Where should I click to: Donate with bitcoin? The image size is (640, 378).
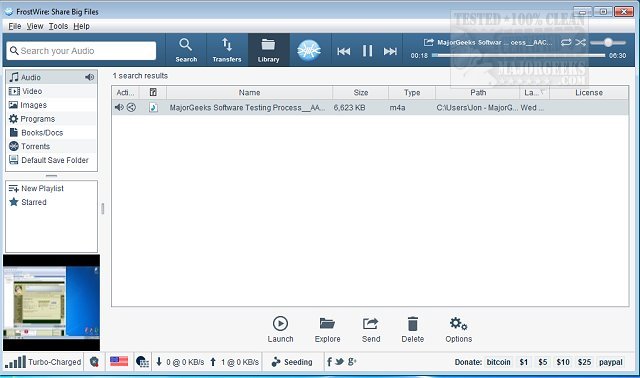click(x=498, y=362)
